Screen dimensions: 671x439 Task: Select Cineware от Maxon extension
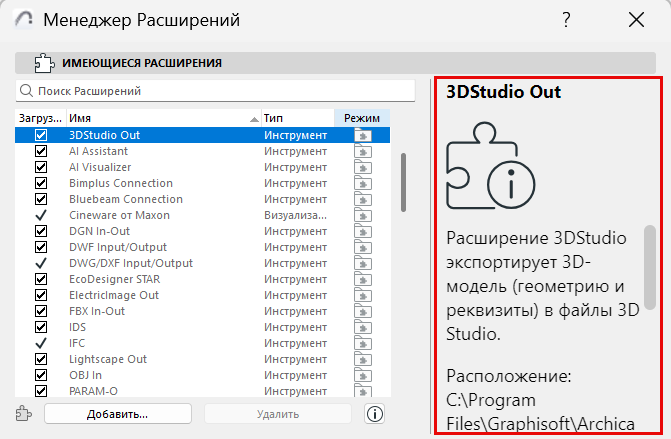(x=202, y=215)
